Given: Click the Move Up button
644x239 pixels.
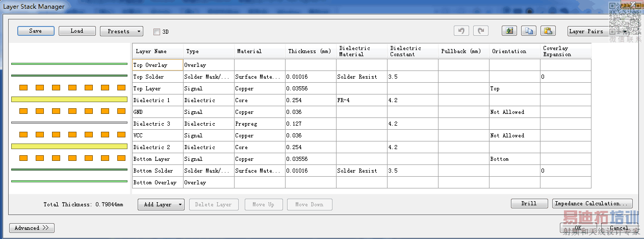Looking at the screenshot, I should click(x=263, y=204).
